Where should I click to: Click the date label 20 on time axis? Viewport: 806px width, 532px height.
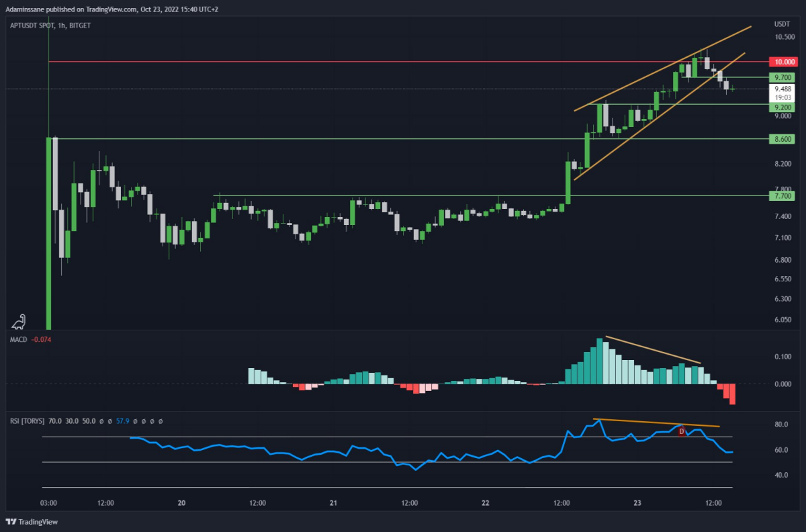(181, 503)
